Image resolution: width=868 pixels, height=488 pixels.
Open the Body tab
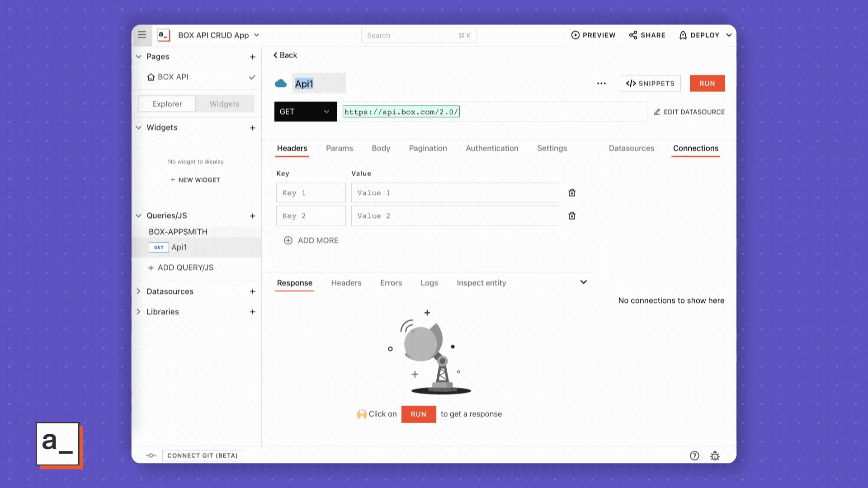pyautogui.click(x=381, y=148)
